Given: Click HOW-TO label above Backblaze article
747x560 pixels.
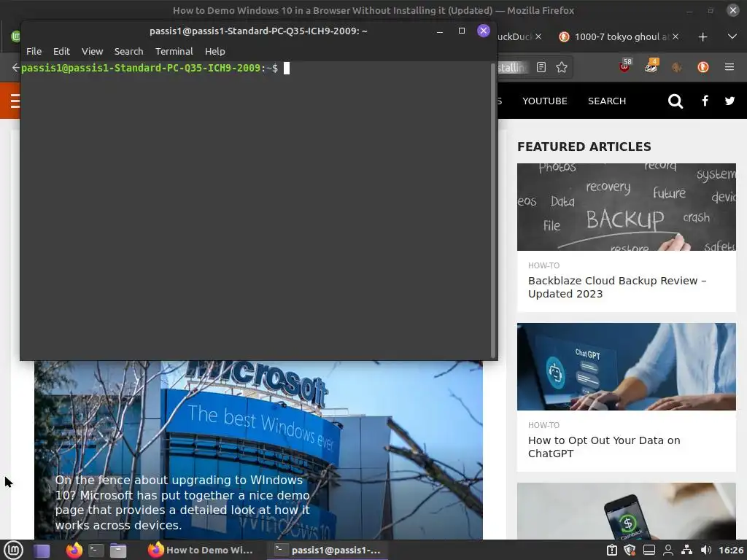Looking at the screenshot, I should [543, 265].
